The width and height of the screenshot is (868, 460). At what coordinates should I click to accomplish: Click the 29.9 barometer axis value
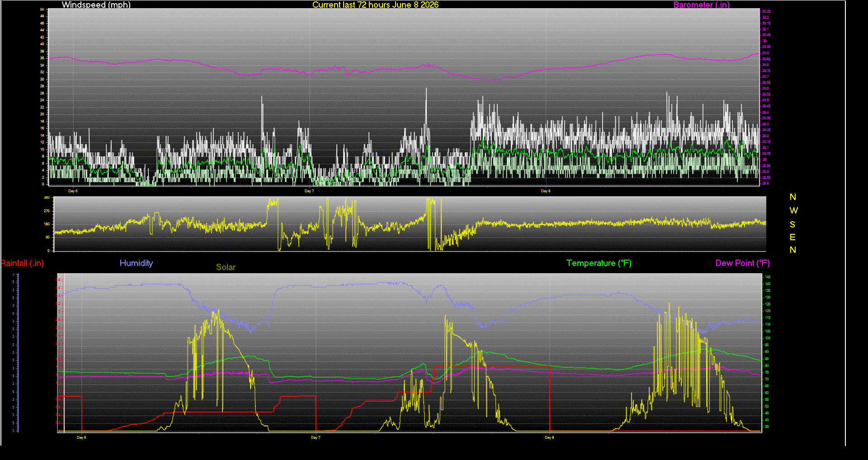pos(765,53)
